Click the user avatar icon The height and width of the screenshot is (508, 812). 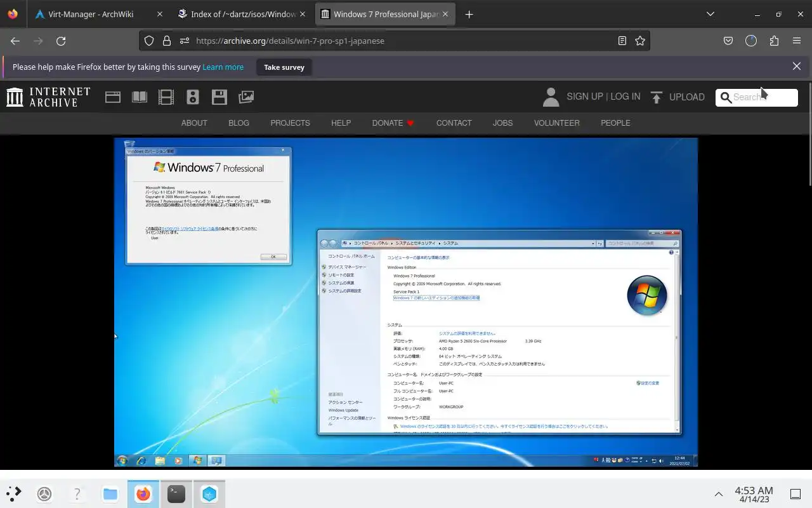click(x=551, y=97)
